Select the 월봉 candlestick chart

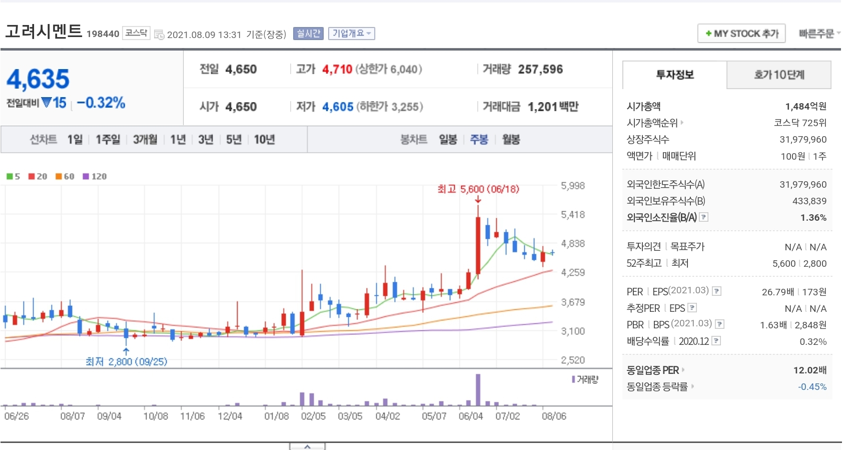coord(511,140)
